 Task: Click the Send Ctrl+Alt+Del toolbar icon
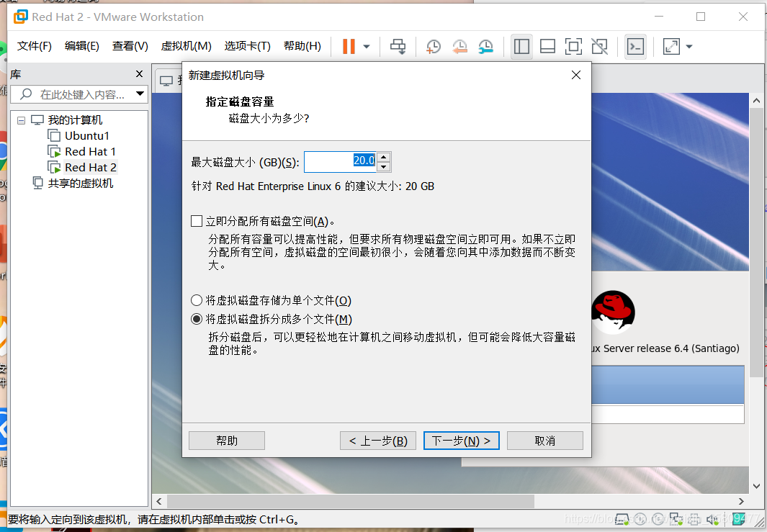pyautogui.click(x=398, y=47)
